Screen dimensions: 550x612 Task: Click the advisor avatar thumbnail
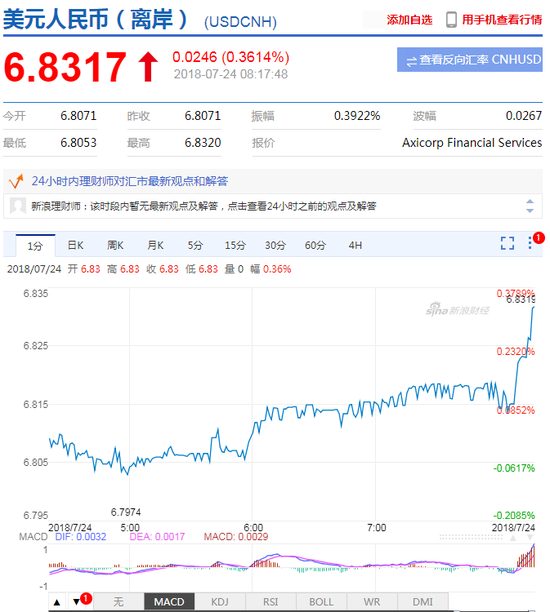point(18,206)
